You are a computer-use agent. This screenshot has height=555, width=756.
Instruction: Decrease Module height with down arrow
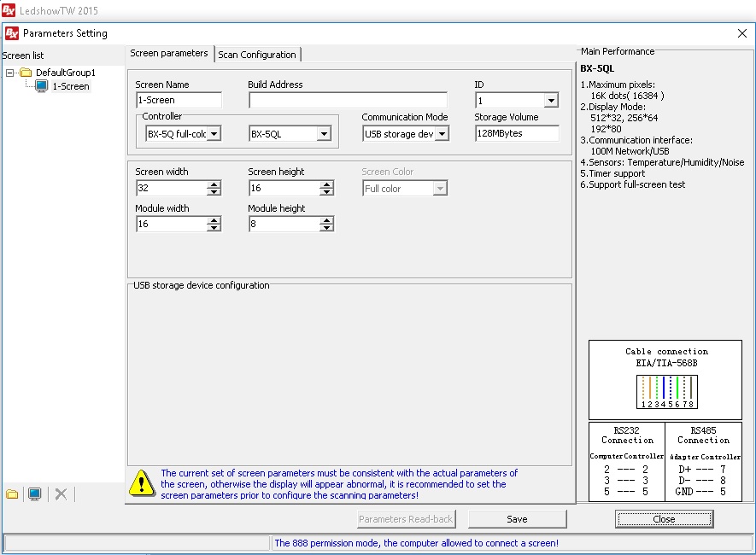click(x=326, y=227)
